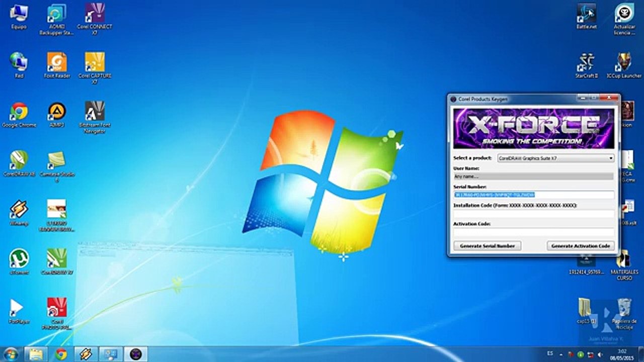The height and width of the screenshot is (362, 644).
Task: Open the Select a product dropdown
Action: [x=556, y=158]
